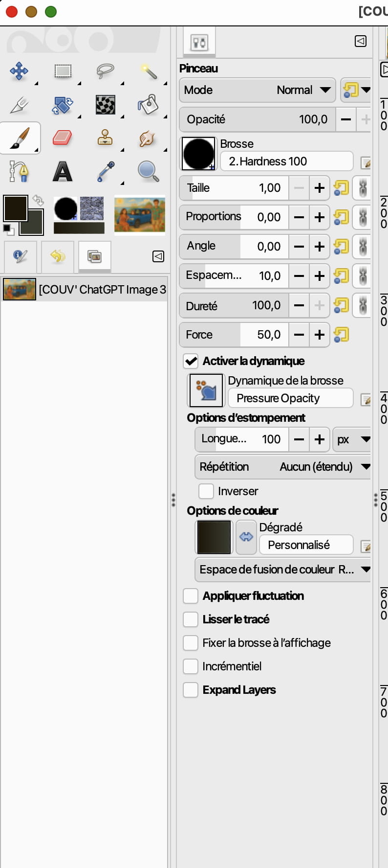Increase the Proportions value

320,217
